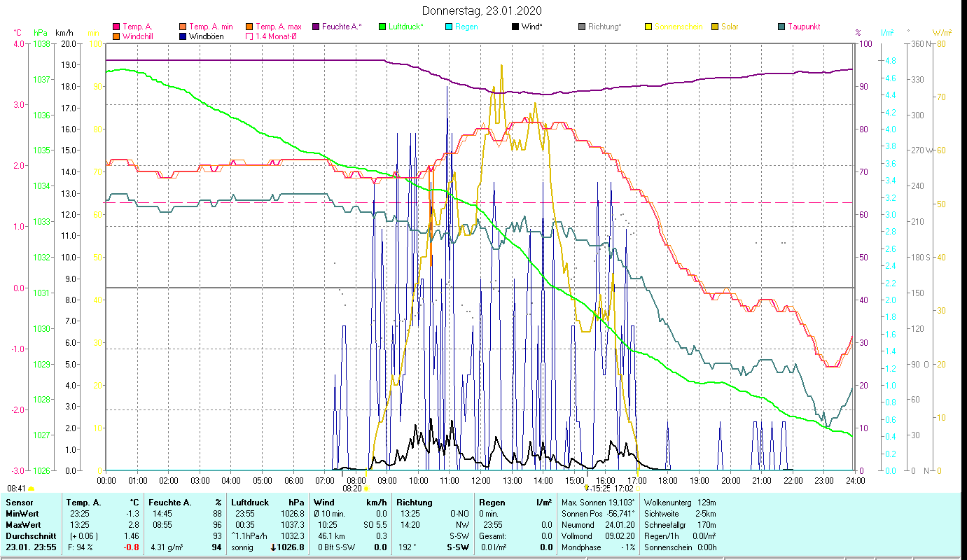Click the chart title Donnerstag, 23.01.2020

[x=482, y=10]
